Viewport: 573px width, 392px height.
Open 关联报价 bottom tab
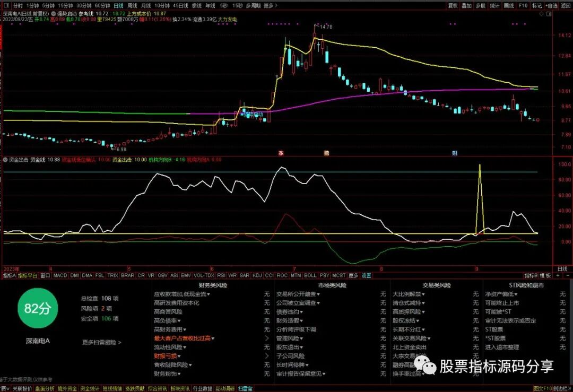[x=22, y=389]
